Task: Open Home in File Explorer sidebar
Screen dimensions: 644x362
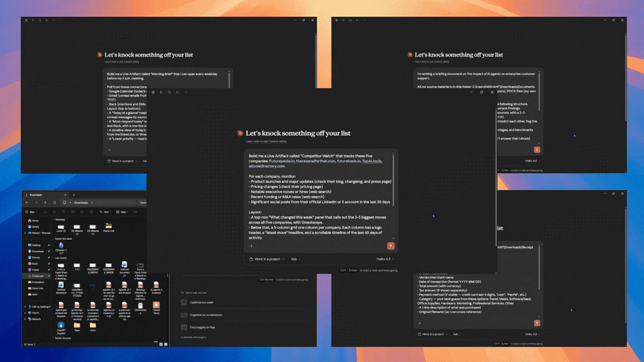Action: click(35, 221)
